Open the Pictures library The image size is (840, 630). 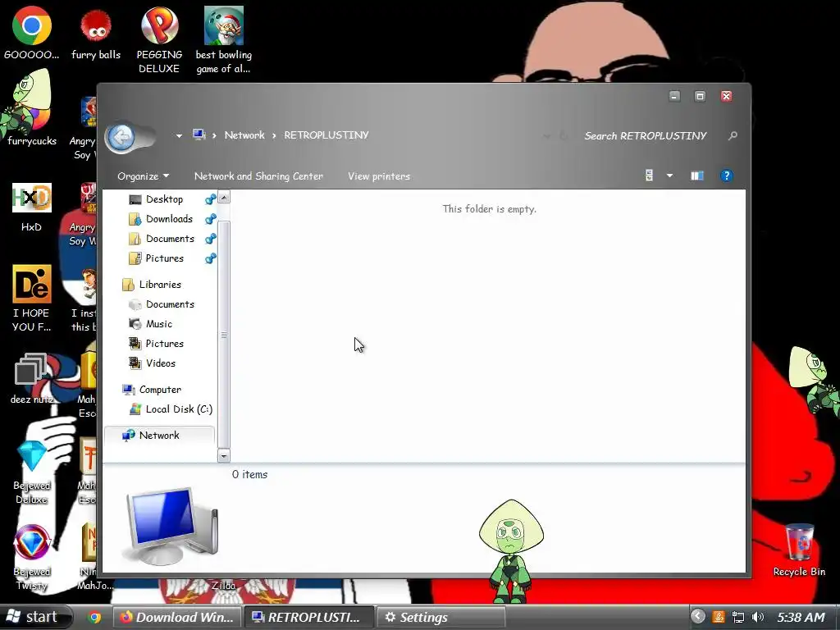164,344
